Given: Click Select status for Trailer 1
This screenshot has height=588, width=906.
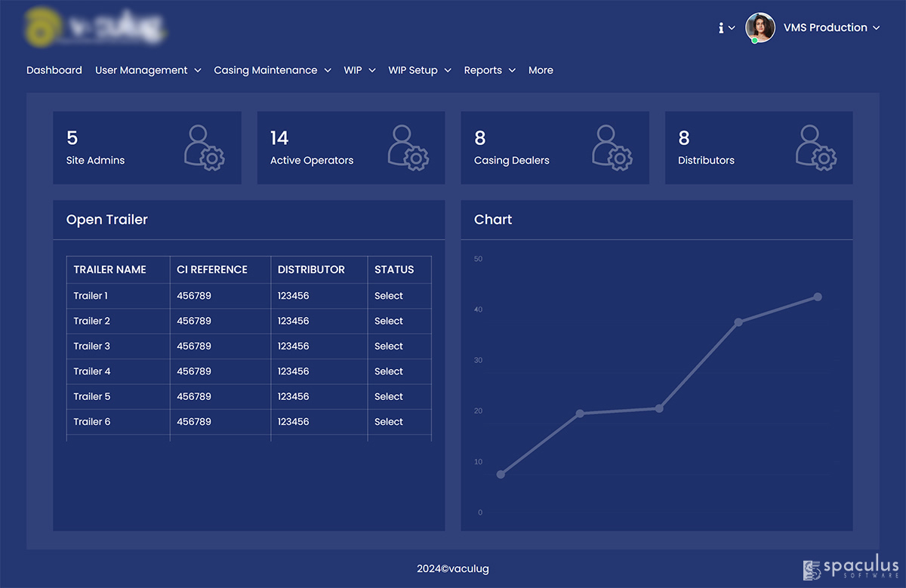Looking at the screenshot, I should click(x=389, y=296).
